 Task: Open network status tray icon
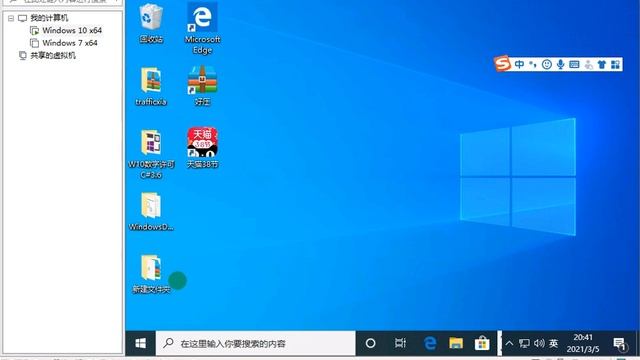(524, 344)
